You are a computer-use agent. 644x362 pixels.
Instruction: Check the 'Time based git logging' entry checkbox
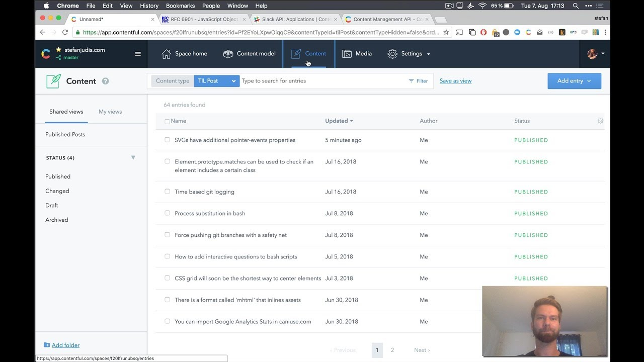pyautogui.click(x=167, y=192)
